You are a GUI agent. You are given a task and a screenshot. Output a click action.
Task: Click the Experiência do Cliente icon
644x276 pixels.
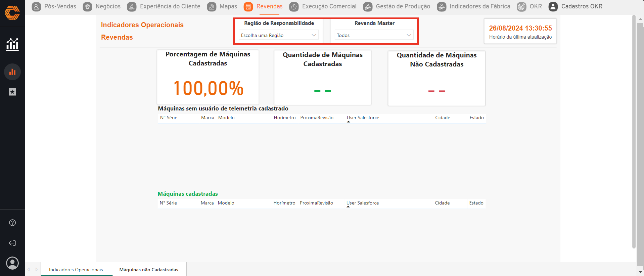pos(132,6)
